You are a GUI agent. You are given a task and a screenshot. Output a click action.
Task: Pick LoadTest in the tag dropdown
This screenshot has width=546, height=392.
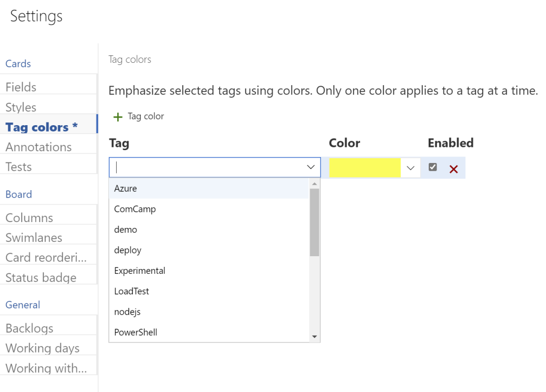coord(209,291)
